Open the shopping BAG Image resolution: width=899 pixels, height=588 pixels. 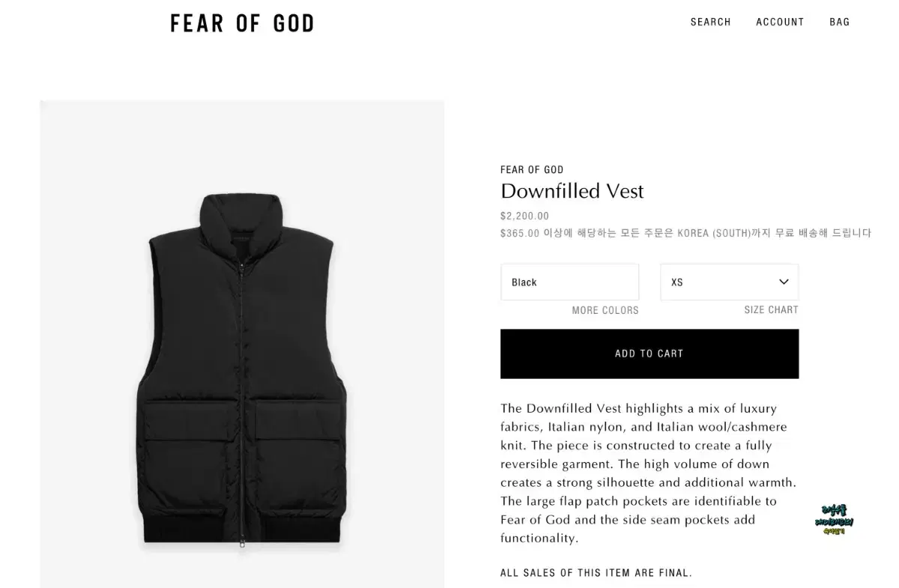[x=839, y=22]
